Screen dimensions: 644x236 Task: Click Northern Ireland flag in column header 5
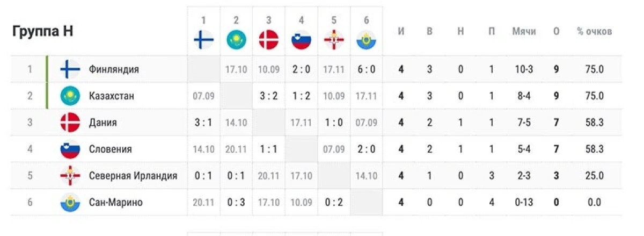(x=334, y=40)
